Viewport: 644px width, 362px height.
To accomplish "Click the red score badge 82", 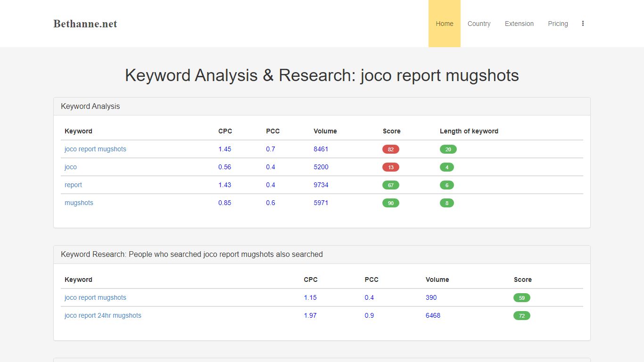I will (391, 149).
